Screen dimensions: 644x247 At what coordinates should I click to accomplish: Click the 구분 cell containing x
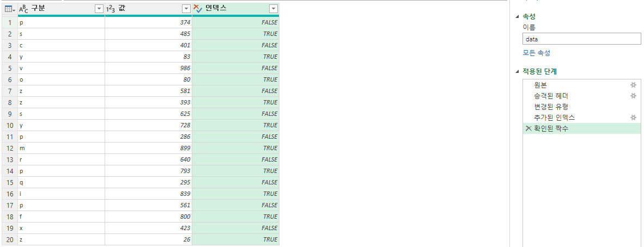[61, 228]
